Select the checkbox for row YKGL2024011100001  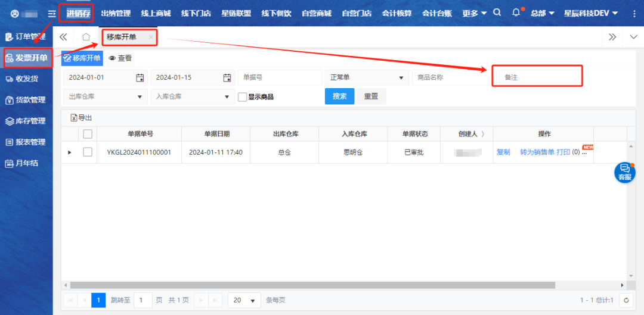coord(88,152)
